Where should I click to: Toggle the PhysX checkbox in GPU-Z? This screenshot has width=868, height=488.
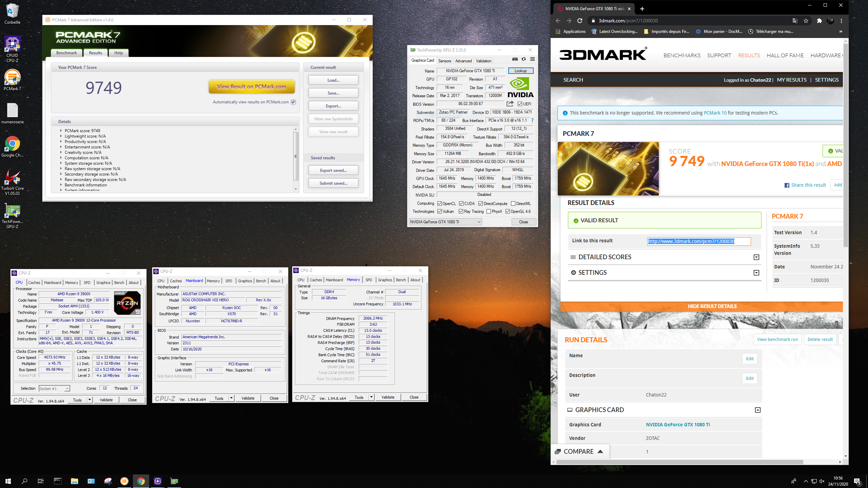pos(489,211)
